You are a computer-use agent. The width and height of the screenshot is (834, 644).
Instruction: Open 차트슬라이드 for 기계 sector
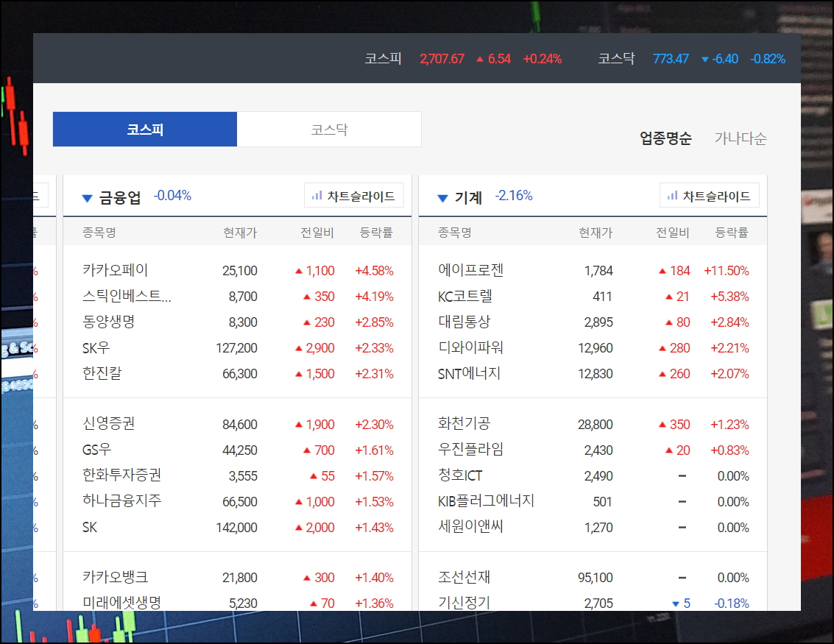click(x=709, y=196)
